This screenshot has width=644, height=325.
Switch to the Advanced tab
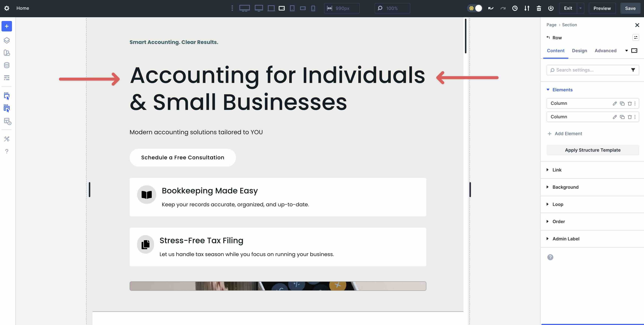click(605, 51)
